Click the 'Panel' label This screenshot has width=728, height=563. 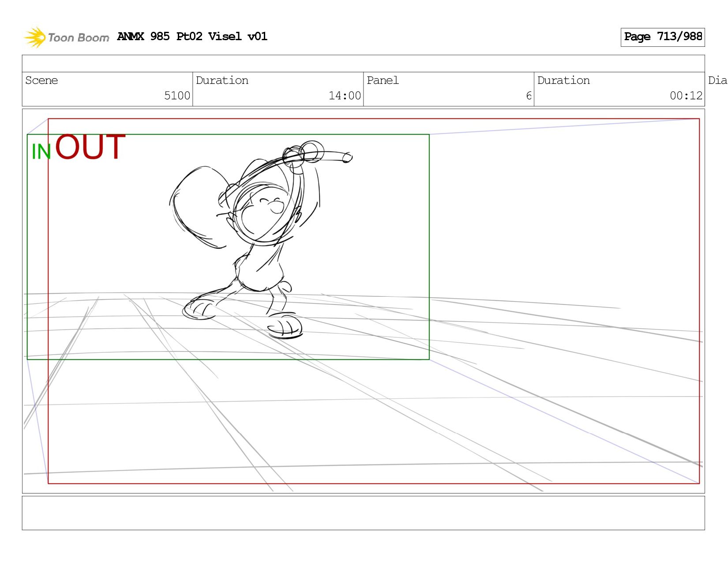coord(383,80)
